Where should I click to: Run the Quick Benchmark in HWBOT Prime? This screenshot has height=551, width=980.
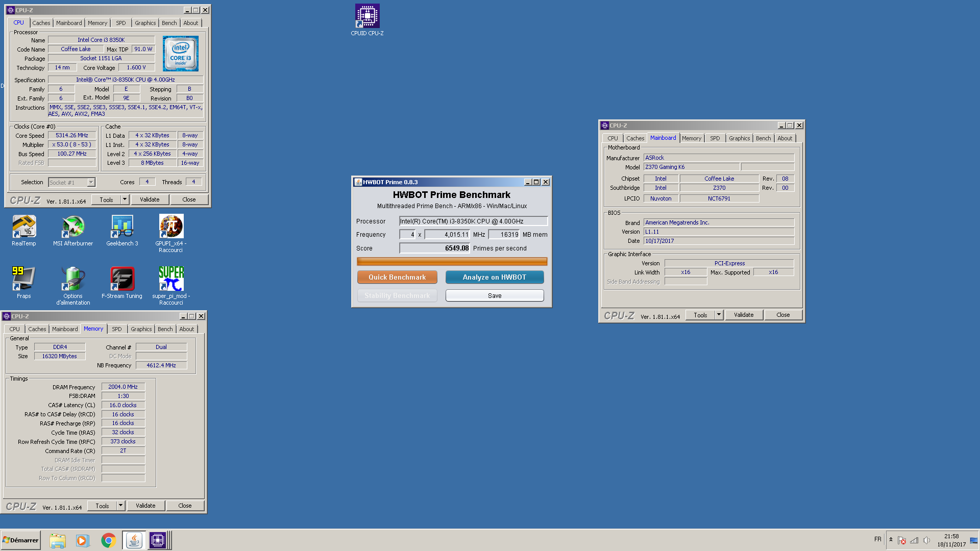(397, 277)
